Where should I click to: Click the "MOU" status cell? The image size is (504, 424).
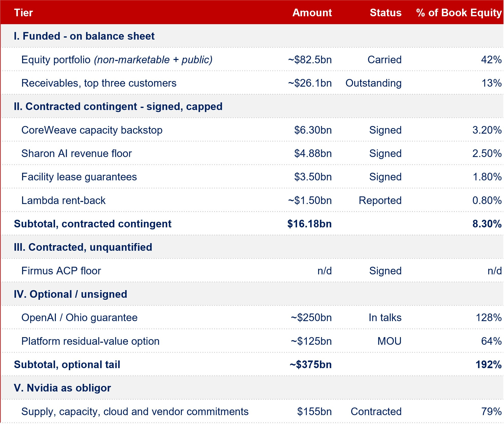pyautogui.click(x=389, y=341)
